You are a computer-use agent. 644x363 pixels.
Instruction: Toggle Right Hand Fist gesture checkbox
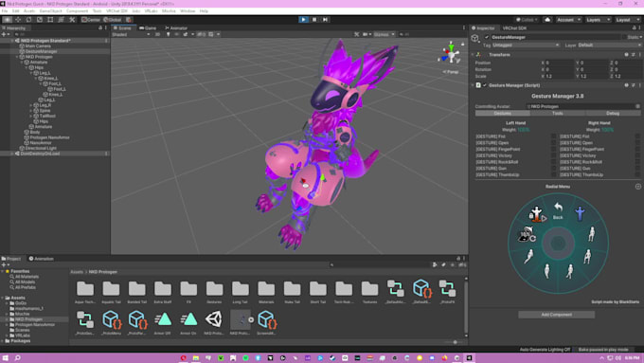coord(637,136)
